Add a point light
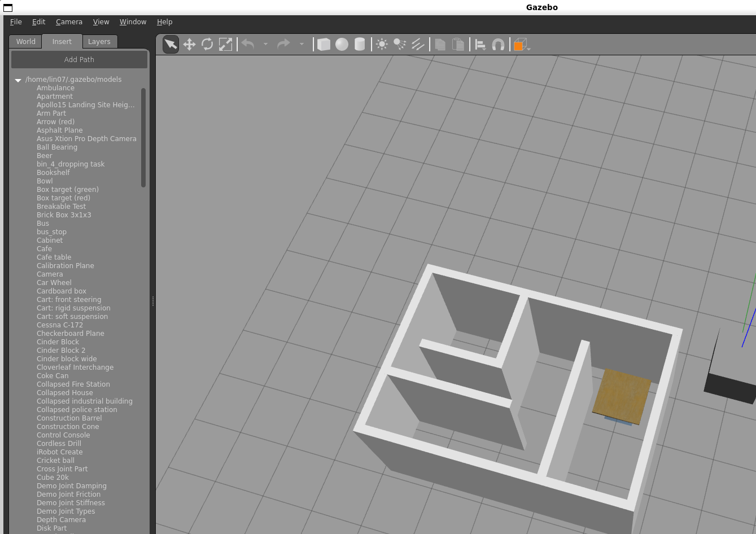The image size is (756, 534). pyautogui.click(x=382, y=45)
